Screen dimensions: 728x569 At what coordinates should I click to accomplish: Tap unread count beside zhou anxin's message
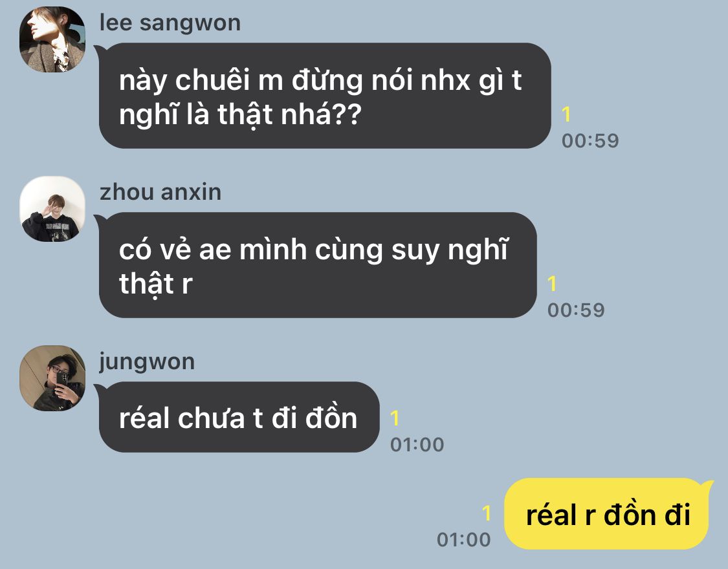click(552, 283)
